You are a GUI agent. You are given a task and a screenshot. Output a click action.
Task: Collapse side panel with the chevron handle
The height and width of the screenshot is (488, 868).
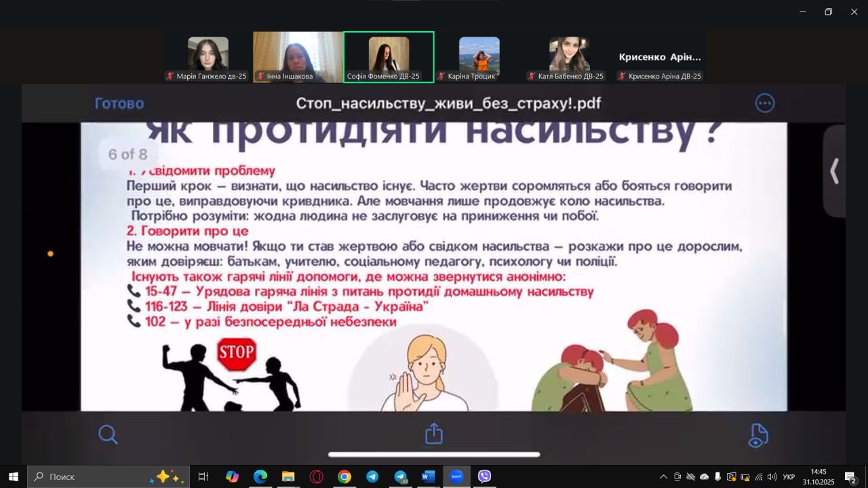pyautogui.click(x=835, y=171)
